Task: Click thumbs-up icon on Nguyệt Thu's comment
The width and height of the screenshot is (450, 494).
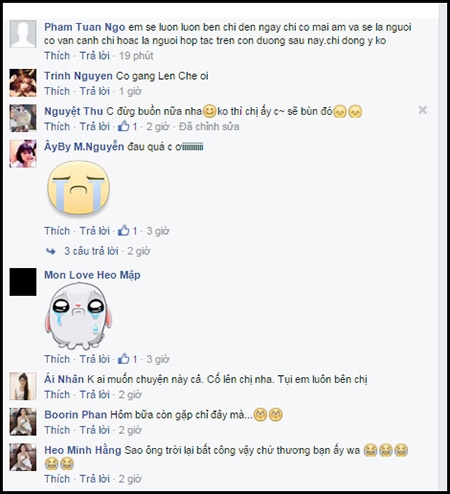Action: coord(124,126)
